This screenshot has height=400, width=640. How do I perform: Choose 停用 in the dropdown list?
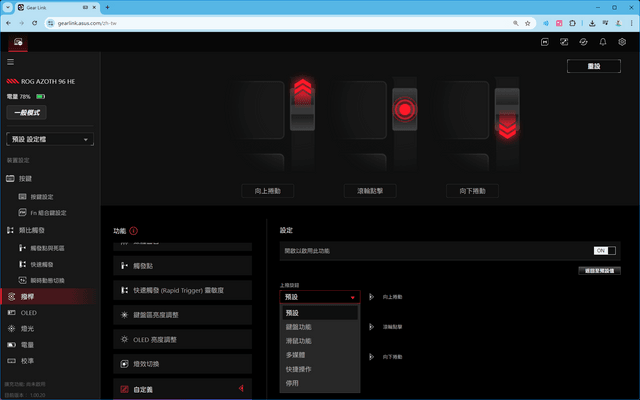click(320, 383)
